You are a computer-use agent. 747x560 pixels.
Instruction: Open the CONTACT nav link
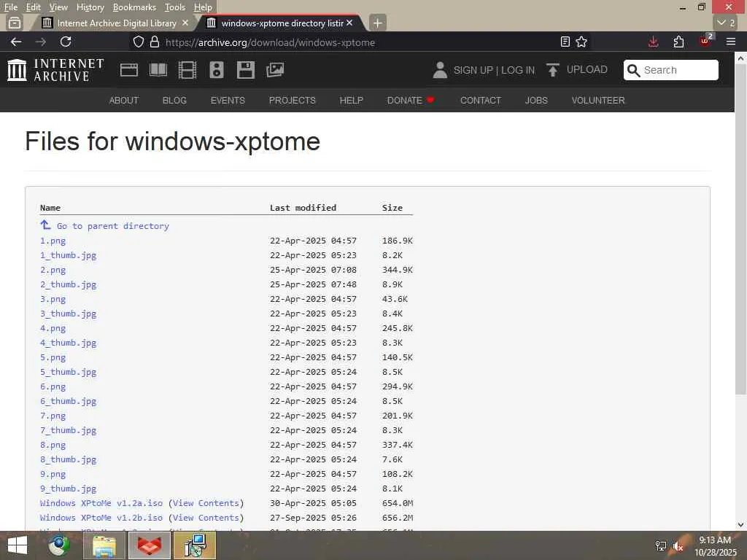[481, 101]
